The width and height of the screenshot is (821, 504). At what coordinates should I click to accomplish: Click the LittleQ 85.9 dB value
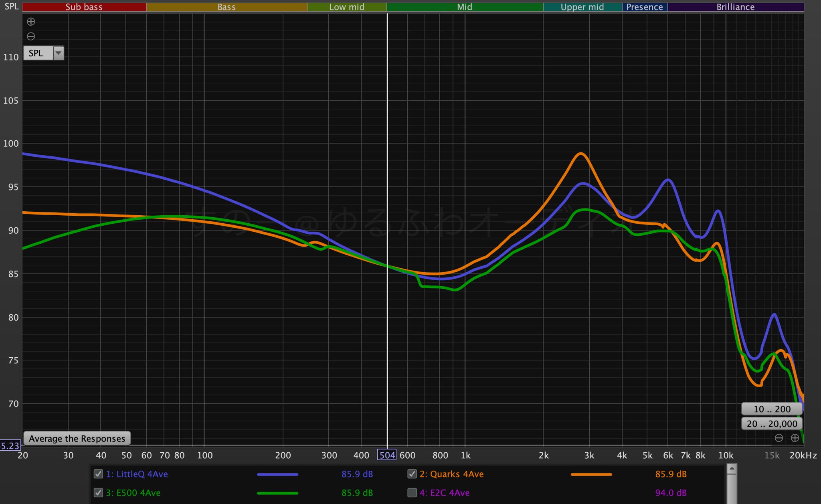click(x=357, y=474)
